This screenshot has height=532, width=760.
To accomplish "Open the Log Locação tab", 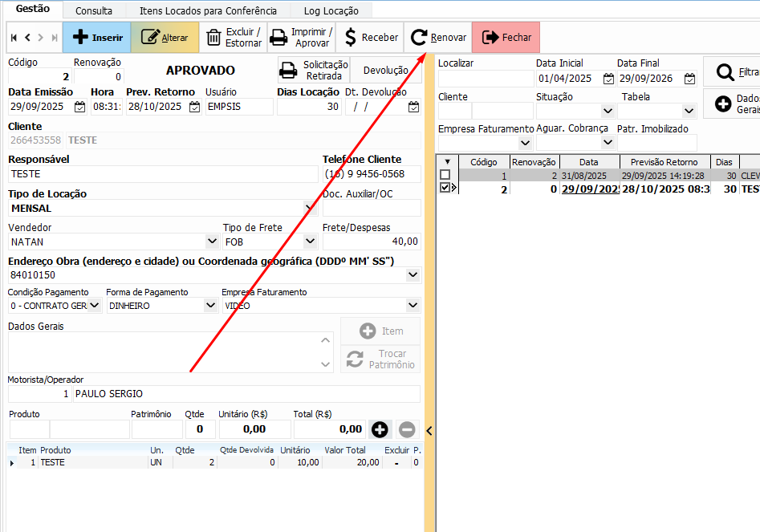I will 331,11.
